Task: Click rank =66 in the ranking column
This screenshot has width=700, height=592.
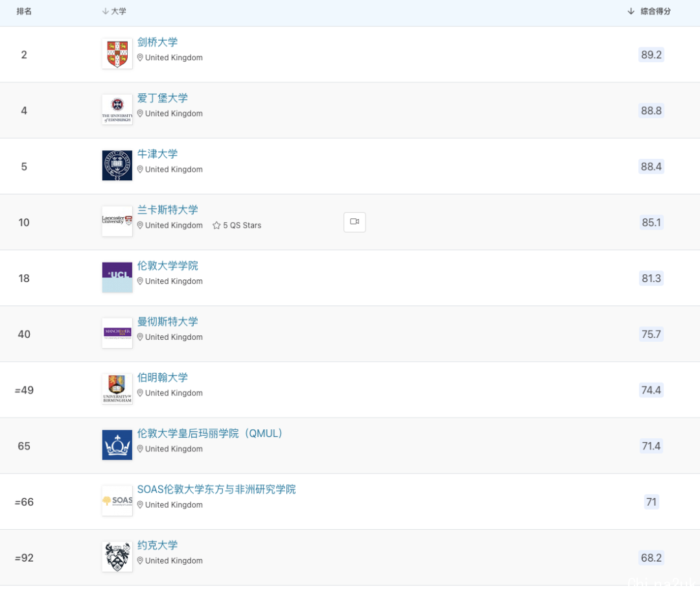Action: (x=24, y=502)
